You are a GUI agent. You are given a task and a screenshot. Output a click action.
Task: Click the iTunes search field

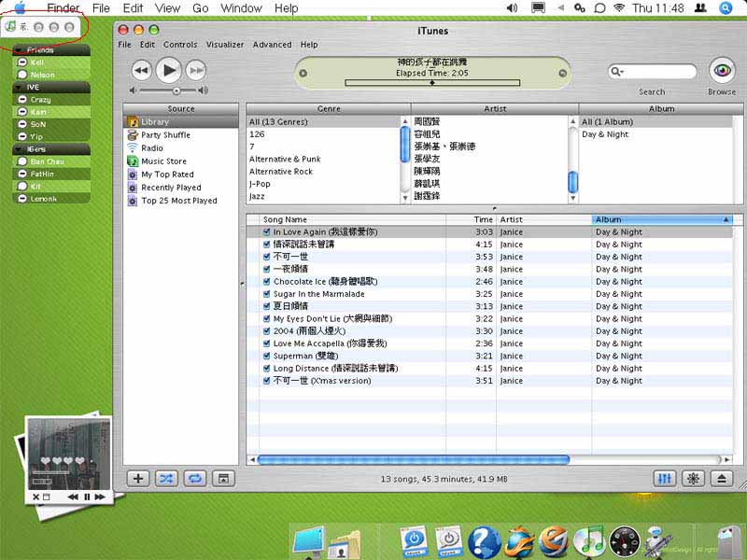coord(653,72)
